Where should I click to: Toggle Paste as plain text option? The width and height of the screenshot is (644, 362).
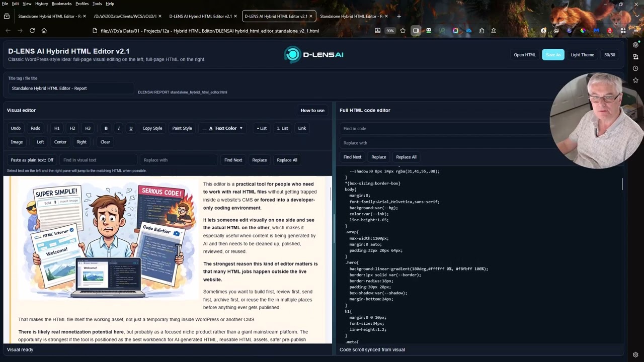32,160
